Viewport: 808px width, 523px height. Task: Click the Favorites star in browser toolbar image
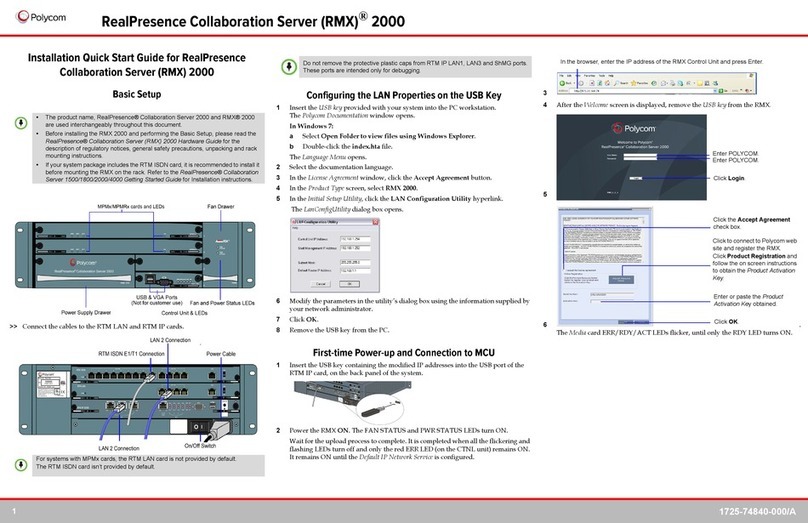pos(633,83)
